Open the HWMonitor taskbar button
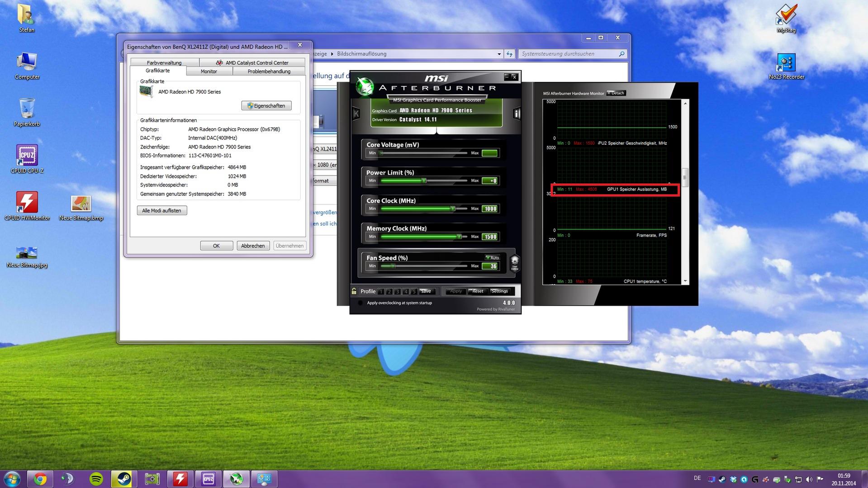Viewport: 868px width, 488px height. pos(180,479)
